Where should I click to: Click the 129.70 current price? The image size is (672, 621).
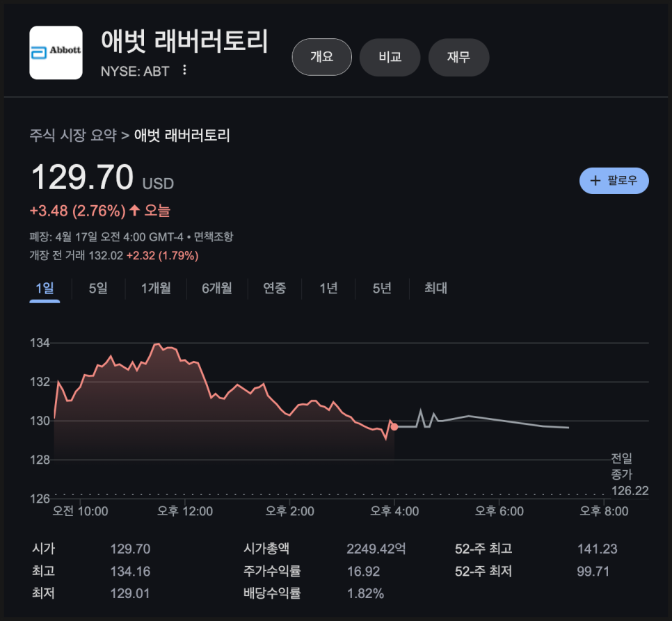(83, 177)
